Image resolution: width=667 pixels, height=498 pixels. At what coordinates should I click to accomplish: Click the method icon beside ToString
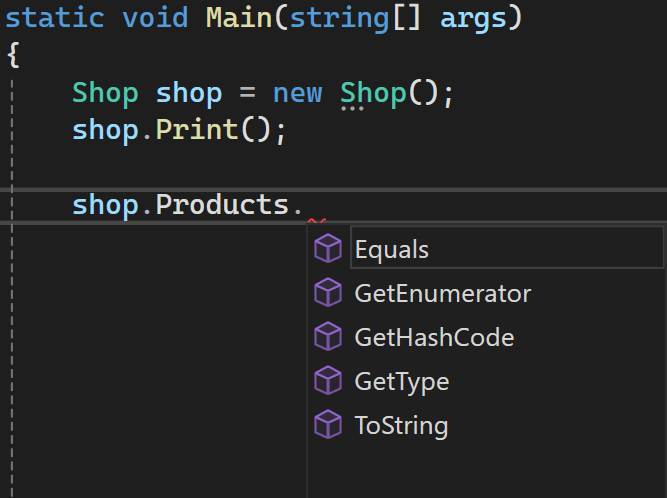(x=328, y=425)
